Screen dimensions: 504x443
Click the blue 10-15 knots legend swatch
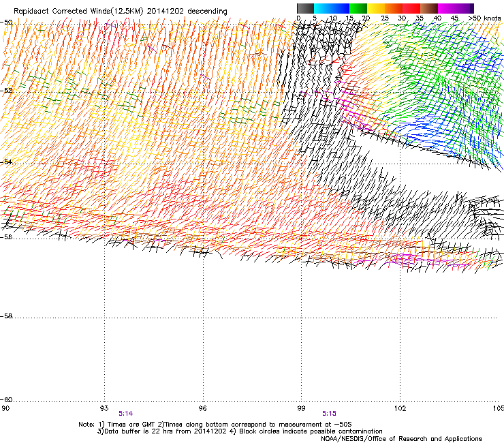pyautogui.click(x=341, y=8)
